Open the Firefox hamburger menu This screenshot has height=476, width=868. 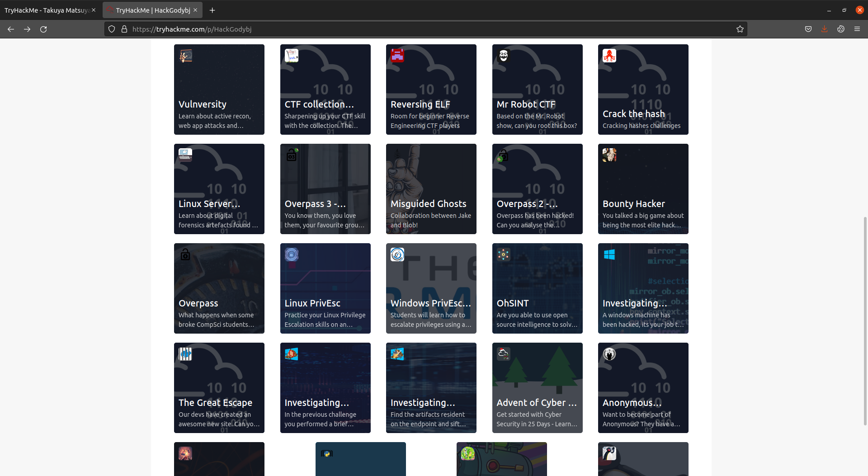click(857, 29)
